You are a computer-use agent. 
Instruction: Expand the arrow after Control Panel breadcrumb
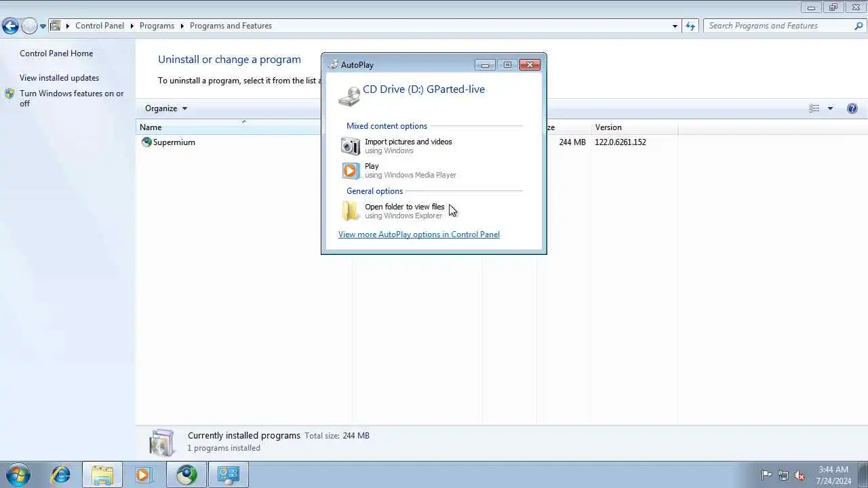[x=132, y=26]
